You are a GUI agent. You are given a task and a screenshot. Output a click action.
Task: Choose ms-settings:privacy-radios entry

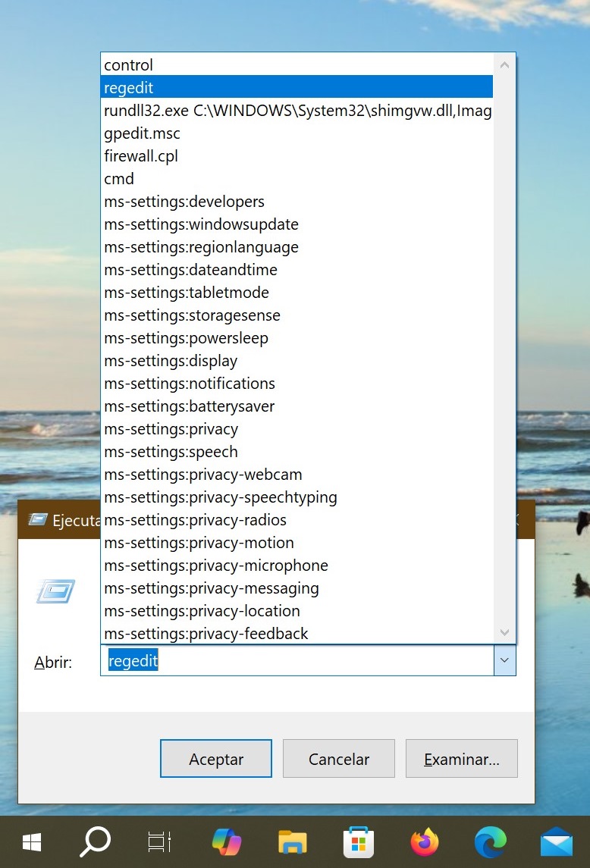click(x=297, y=519)
